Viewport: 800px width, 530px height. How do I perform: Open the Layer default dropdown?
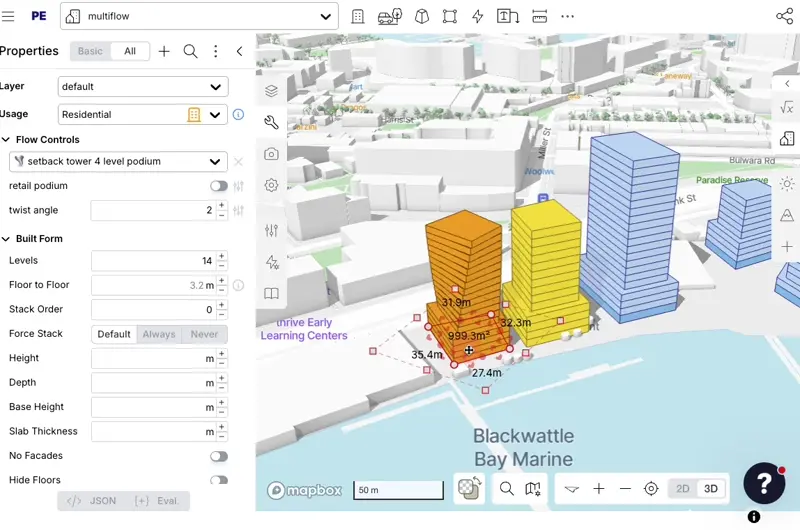[x=143, y=87]
